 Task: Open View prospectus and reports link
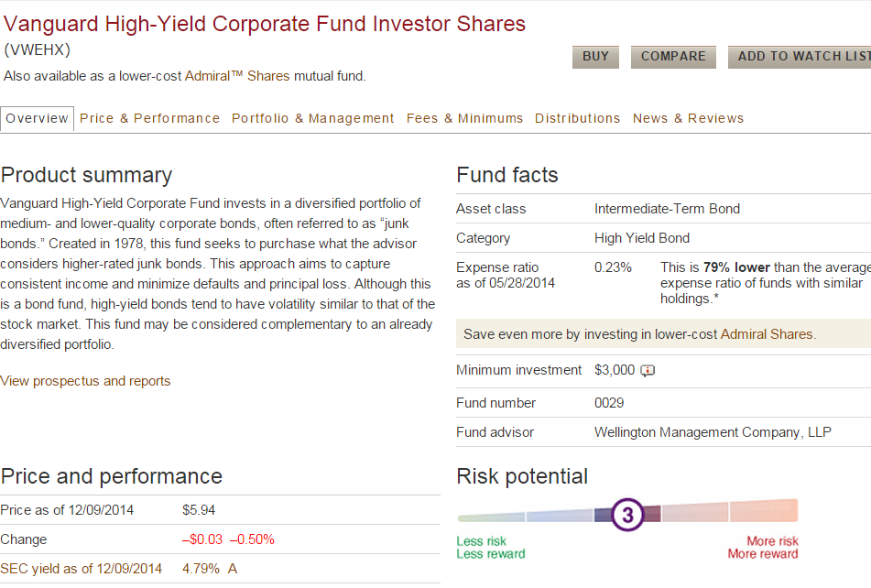85,381
